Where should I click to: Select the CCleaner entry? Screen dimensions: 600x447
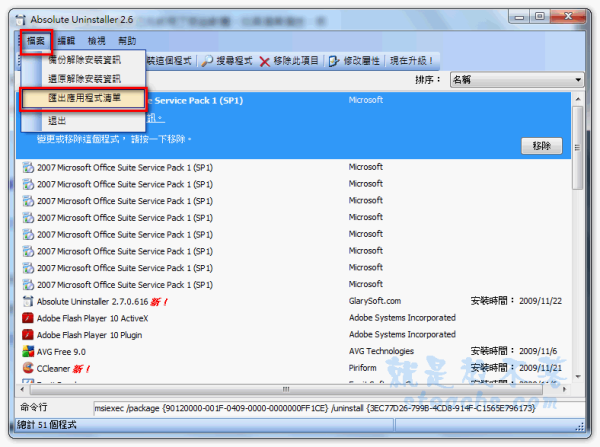[x=294, y=368]
